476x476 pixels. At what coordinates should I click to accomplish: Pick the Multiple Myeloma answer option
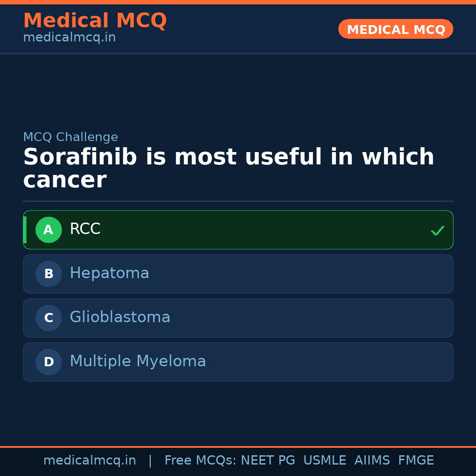(238, 362)
